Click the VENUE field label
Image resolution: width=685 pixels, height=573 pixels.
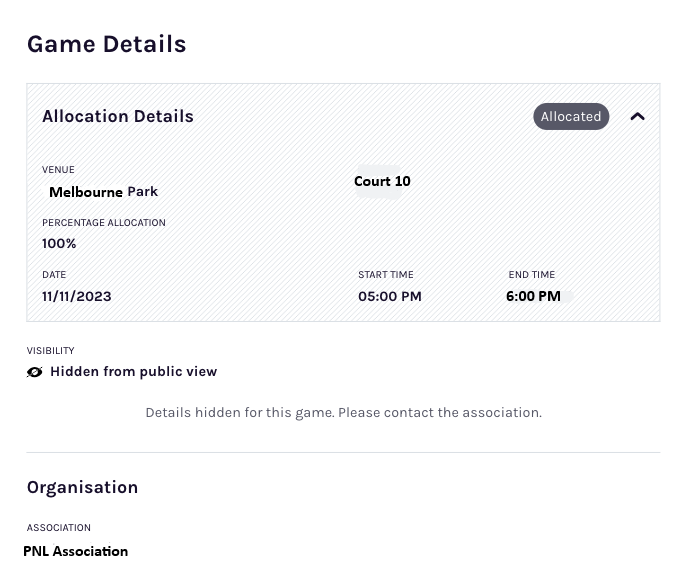pyautogui.click(x=58, y=170)
